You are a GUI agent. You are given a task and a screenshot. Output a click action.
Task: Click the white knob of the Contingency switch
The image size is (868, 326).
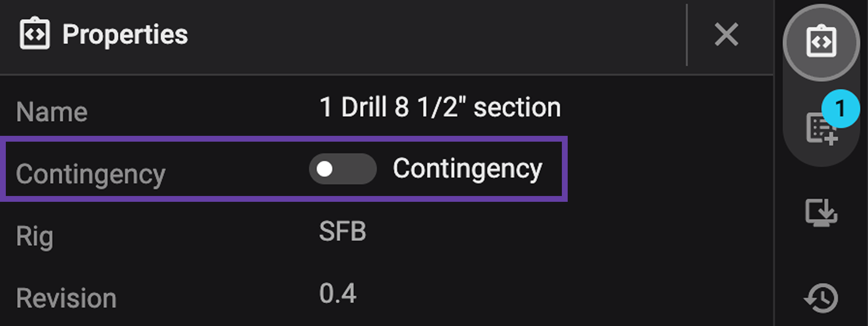click(325, 169)
